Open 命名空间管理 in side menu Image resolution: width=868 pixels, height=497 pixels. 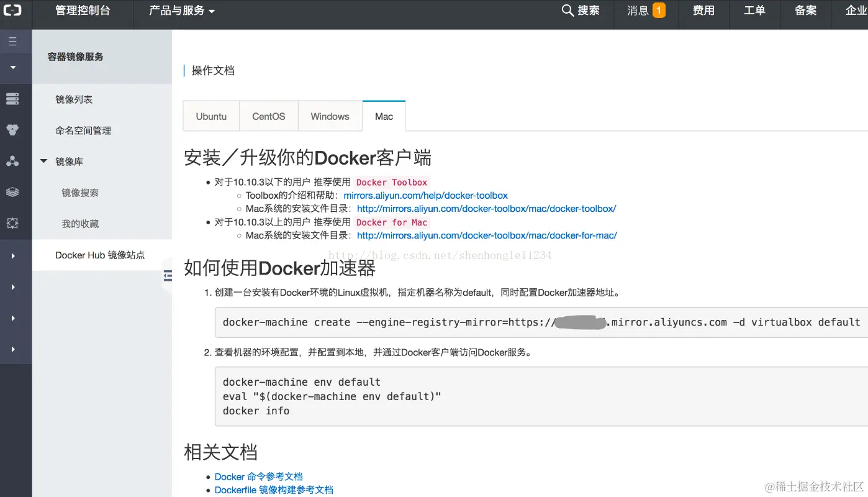coord(83,130)
